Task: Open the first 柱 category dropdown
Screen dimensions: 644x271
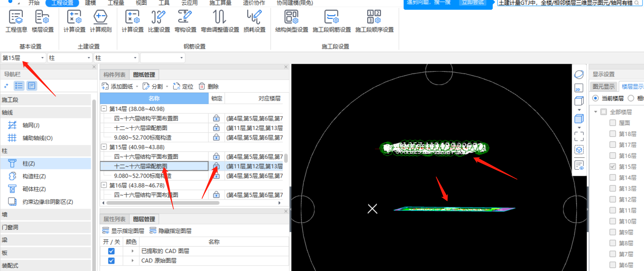Action: pyautogui.click(x=70, y=58)
